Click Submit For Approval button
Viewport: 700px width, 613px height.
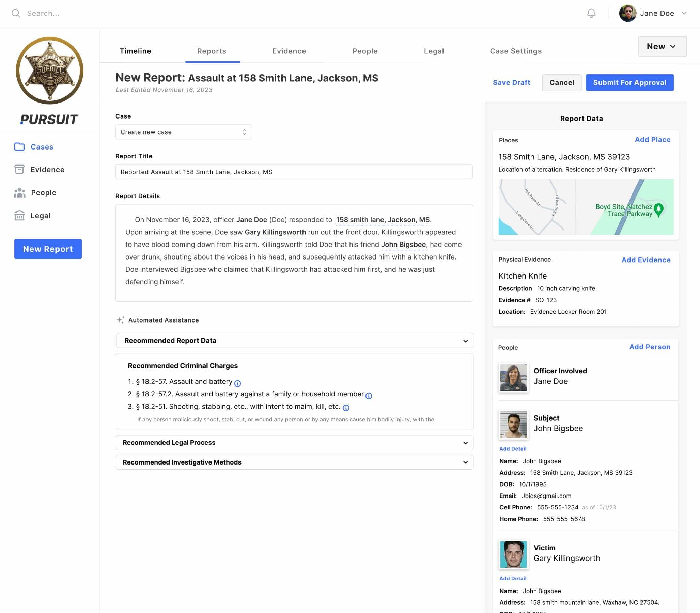pos(629,82)
